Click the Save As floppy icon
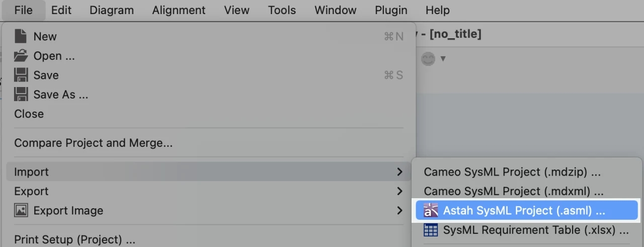Viewport: 644px width, 247px height. 21,95
